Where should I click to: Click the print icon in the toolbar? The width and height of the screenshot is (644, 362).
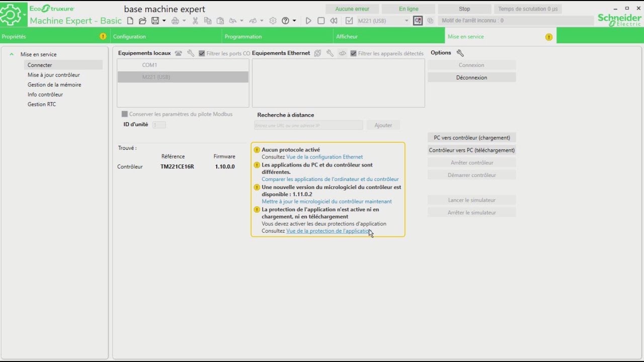point(175,21)
